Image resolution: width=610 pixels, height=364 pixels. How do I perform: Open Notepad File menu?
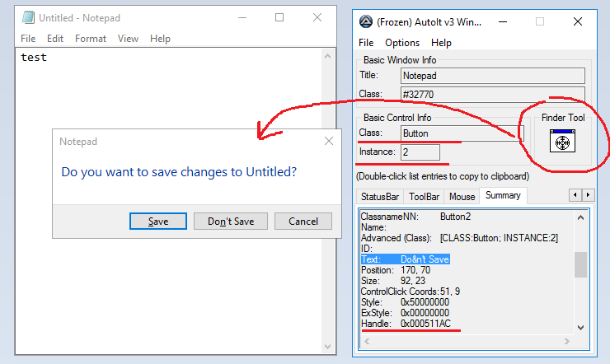pos(28,39)
